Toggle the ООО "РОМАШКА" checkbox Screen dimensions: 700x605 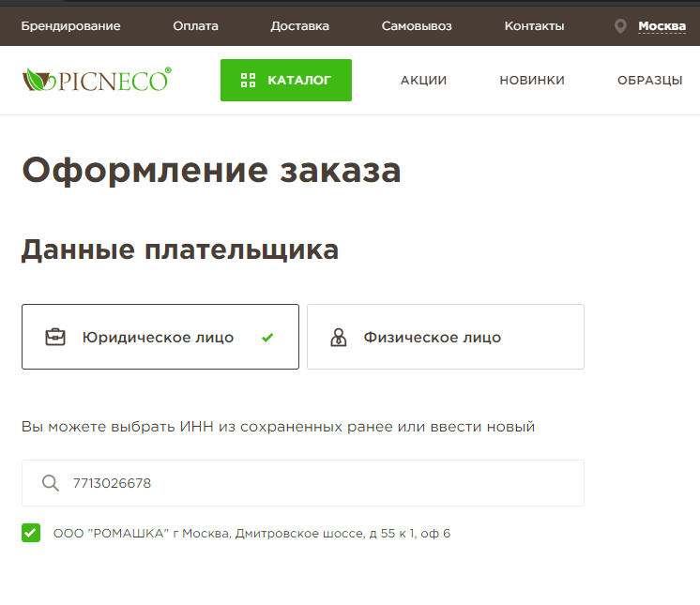(x=31, y=533)
